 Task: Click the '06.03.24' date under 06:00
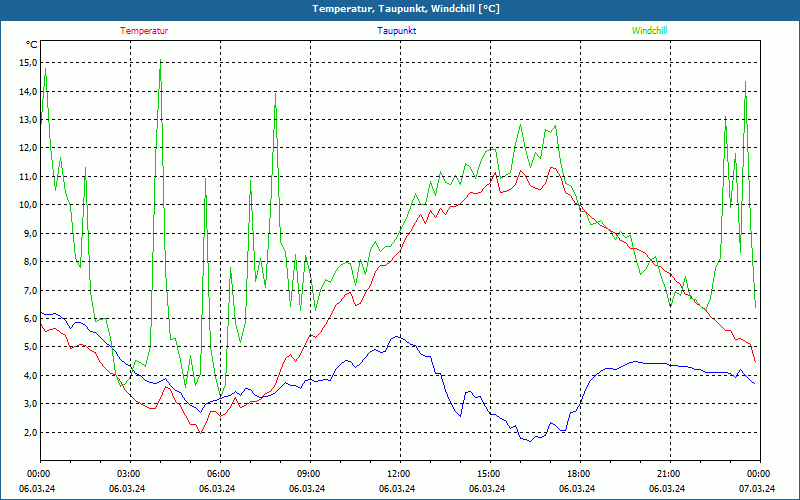[217, 488]
